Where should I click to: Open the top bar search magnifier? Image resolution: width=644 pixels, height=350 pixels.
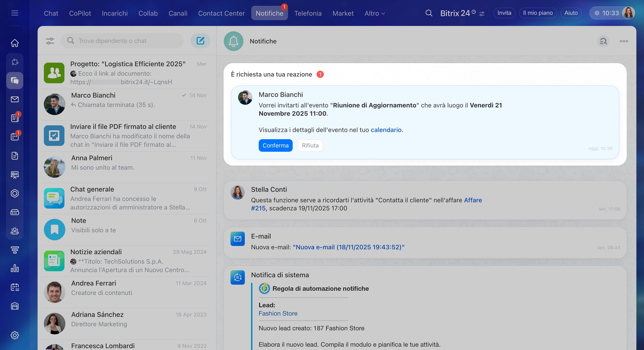(x=429, y=13)
